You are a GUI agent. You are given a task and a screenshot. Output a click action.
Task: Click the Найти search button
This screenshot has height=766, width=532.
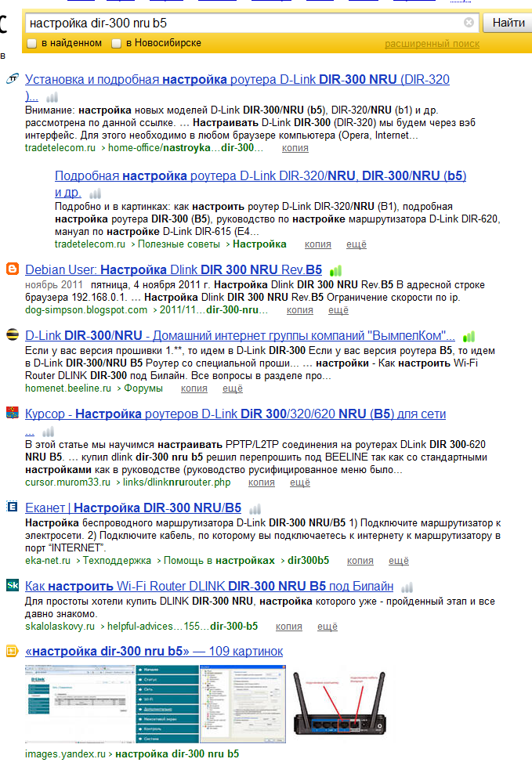(508, 23)
